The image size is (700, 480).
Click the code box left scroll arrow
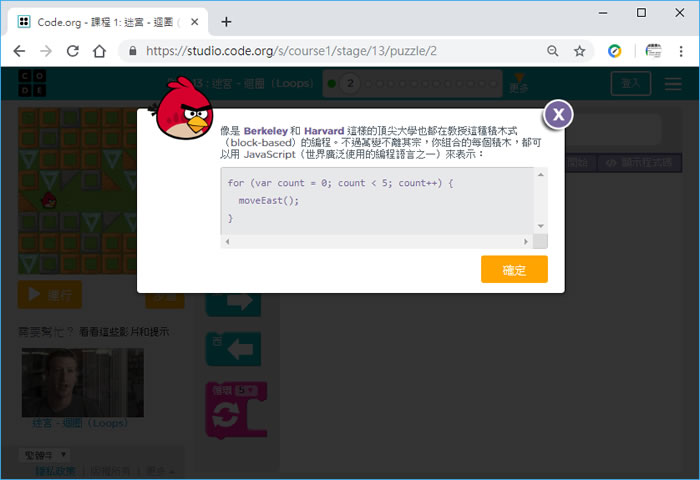click(x=227, y=242)
